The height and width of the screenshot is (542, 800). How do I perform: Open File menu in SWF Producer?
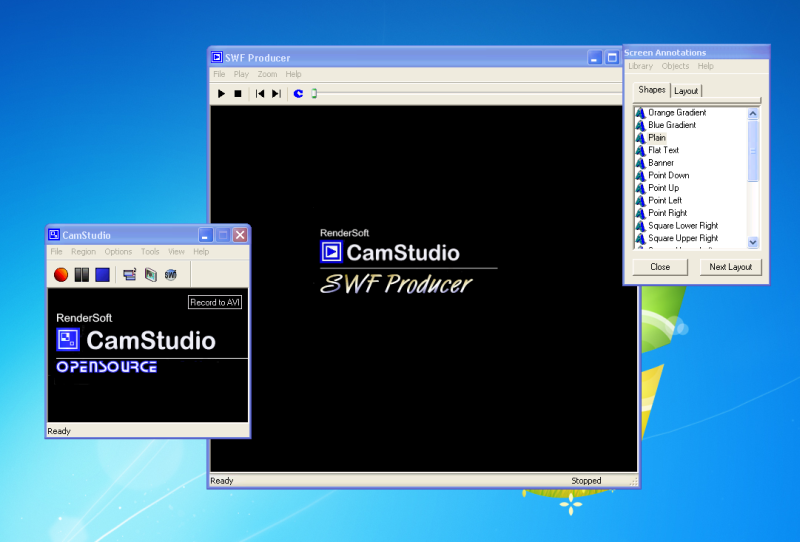219,74
